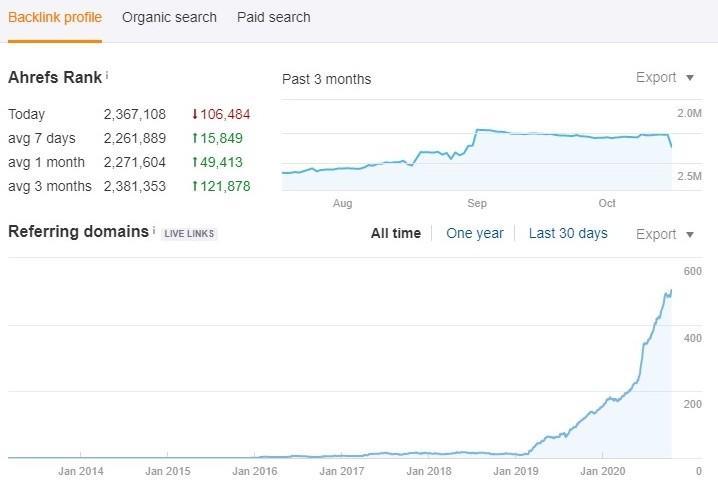
Task: Click the green up arrow beside 121,878
Action: point(194,186)
